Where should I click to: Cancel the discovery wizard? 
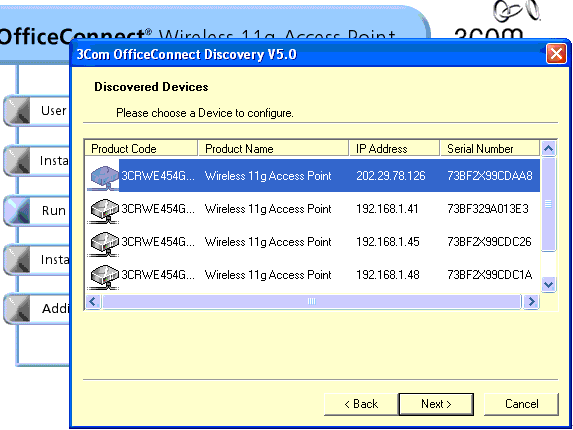pyautogui.click(x=521, y=404)
